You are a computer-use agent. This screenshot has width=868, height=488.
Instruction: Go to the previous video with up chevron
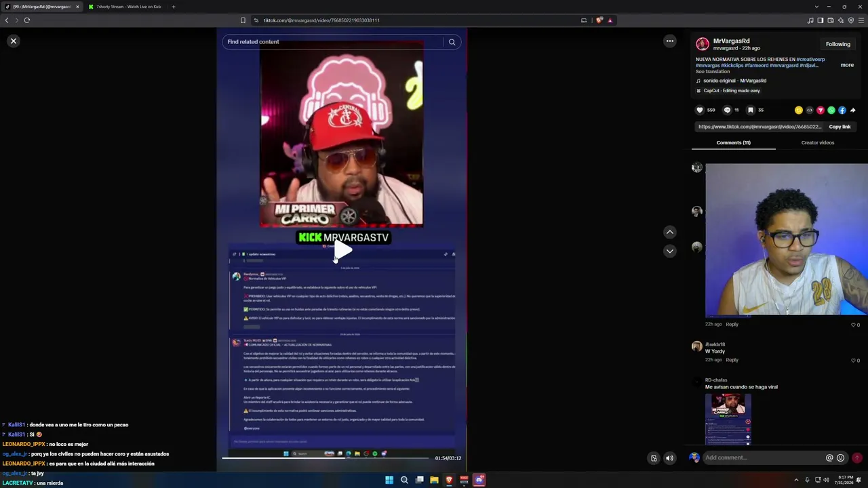pyautogui.click(x=670, y=232)
